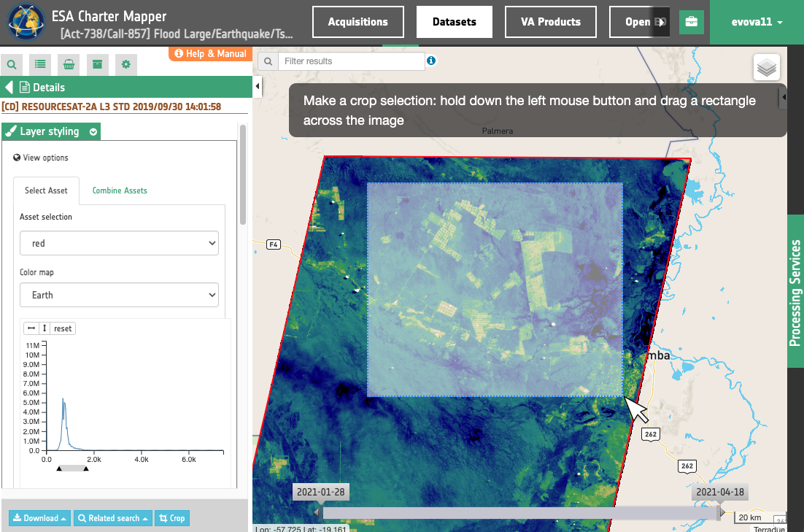Click the left histogram range marker
This screenshot has height=532, width=804.
[x=60, y=469]
